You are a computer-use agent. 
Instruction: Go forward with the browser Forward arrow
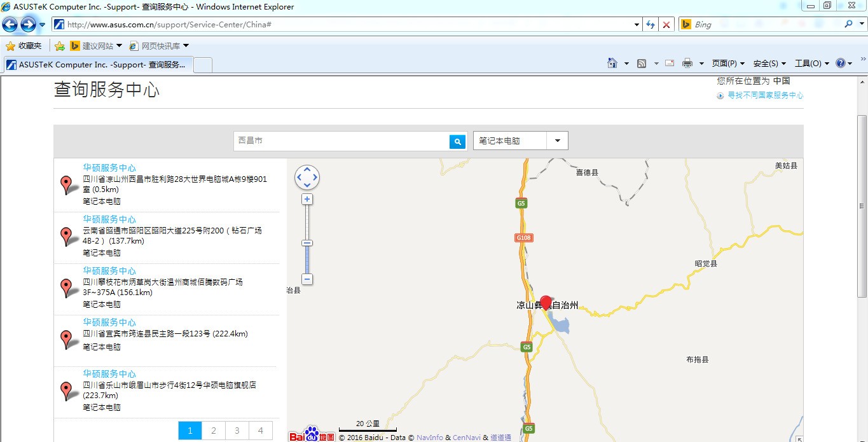point(28,24)
